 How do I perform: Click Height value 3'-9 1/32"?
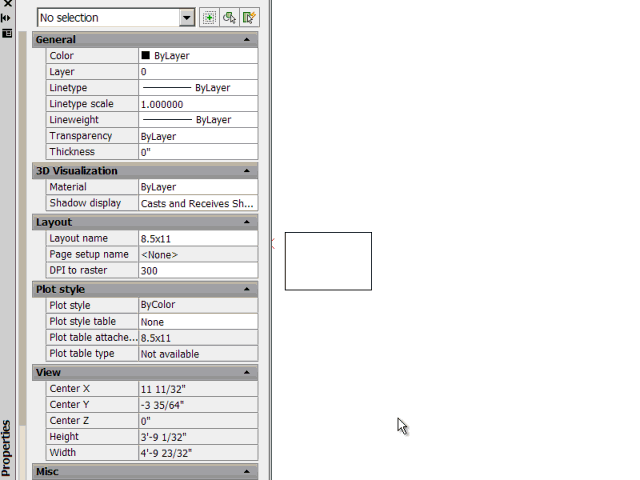coord(198,437)
